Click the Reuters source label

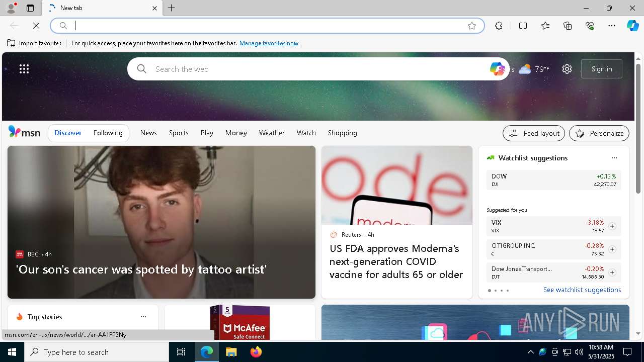pos(351,235)
